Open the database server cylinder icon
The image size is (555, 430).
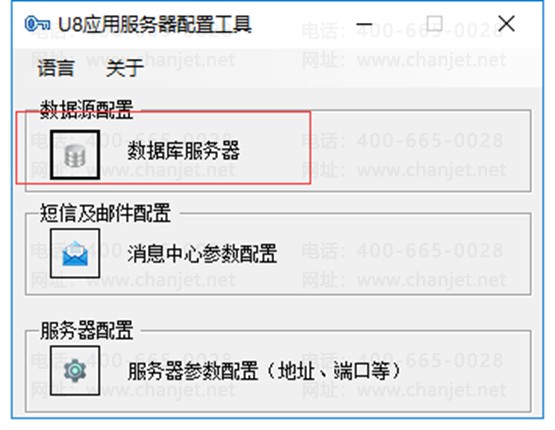[75, 155]
